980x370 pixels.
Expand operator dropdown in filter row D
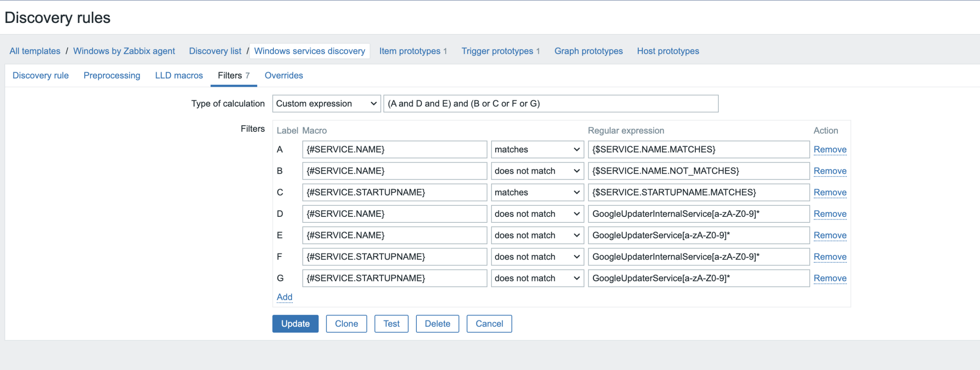[x=537, y=214]
